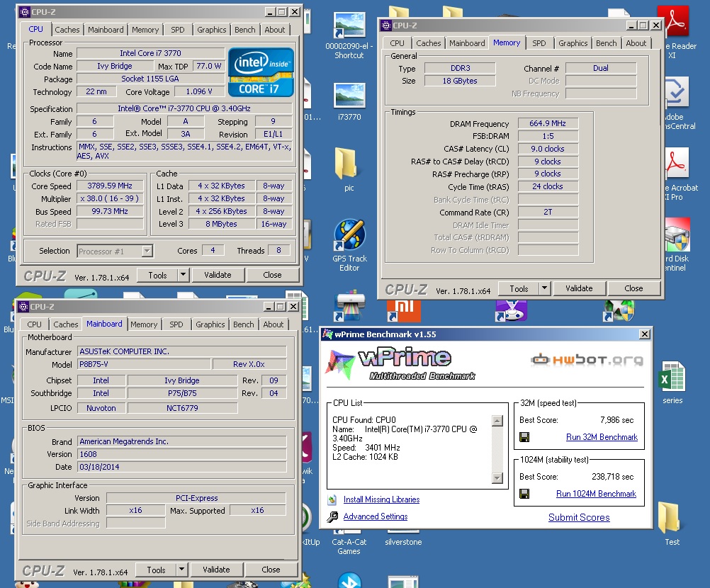
Task: Click the Multiplier value x 38.0
Action: pos(110,199)
